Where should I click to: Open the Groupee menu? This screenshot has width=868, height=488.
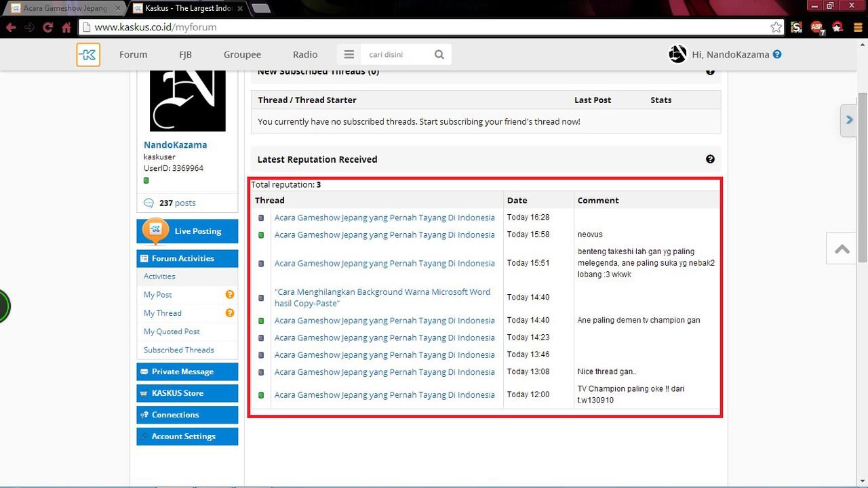[x=242, y=54]
